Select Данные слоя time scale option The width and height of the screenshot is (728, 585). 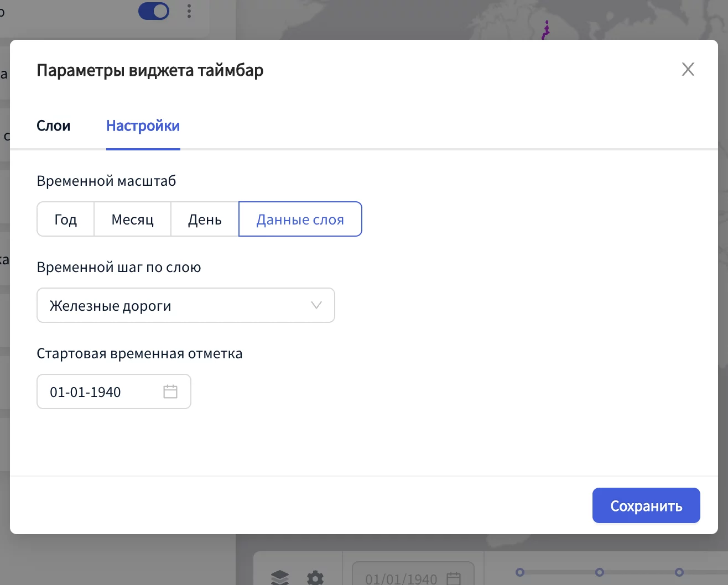[x=300, y=220]
